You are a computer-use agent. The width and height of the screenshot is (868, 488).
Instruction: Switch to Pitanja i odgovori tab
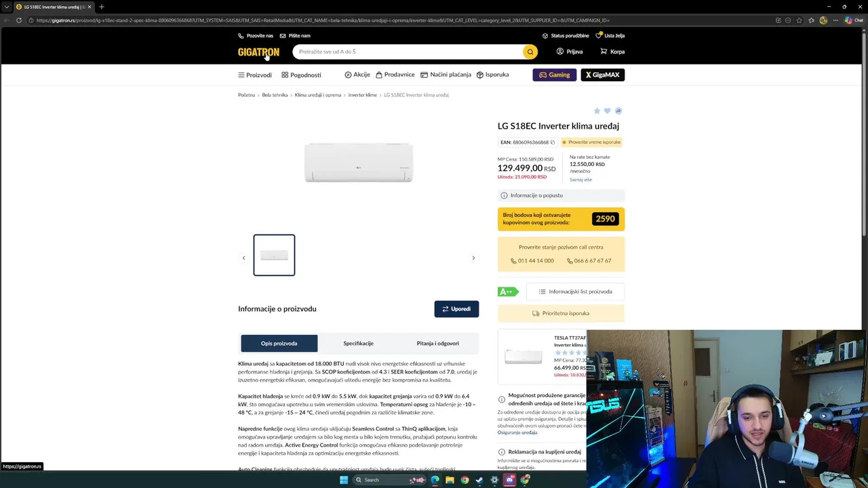pos(437,344)
